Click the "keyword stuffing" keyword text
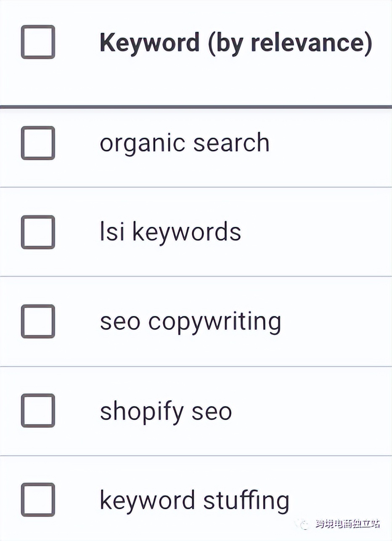The height and width of the screenshot is (541, 392). point(194,501)
